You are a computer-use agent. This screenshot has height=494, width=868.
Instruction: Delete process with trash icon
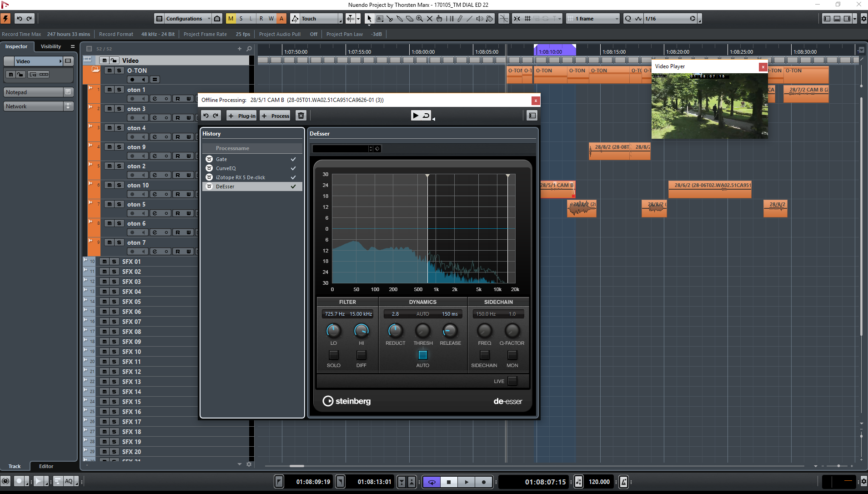pyautogui.click(x=301, y=116)
